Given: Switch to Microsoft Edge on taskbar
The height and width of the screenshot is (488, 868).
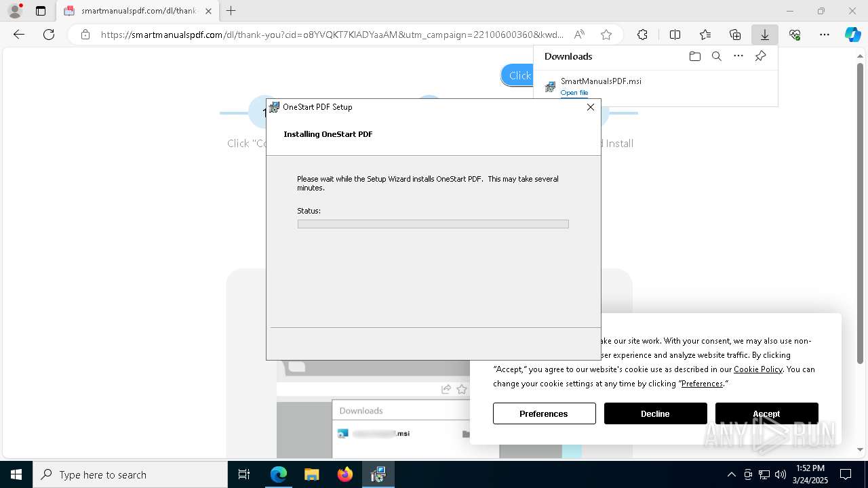Looking at the screenshot, I should pyautogui.click(x=279, y=474).
